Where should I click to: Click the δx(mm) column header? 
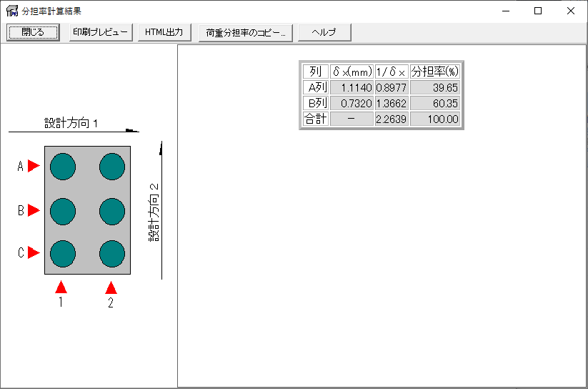[x=352, y=71]
